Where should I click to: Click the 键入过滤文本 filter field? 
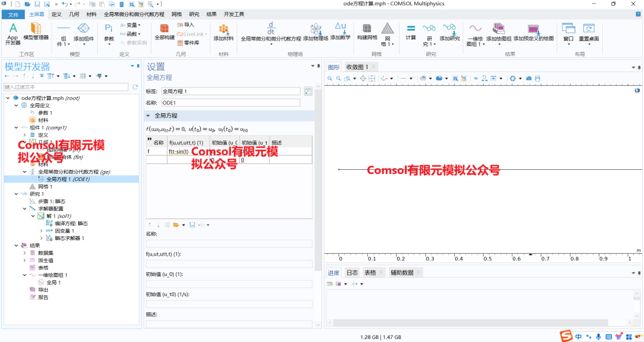[66, 87]
